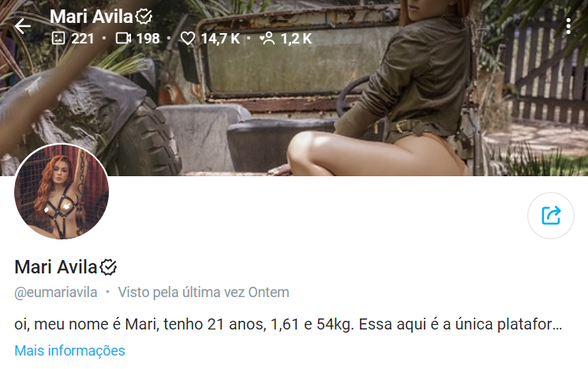
Task: Expand bio with Mais informações
Action: (69, 351)
